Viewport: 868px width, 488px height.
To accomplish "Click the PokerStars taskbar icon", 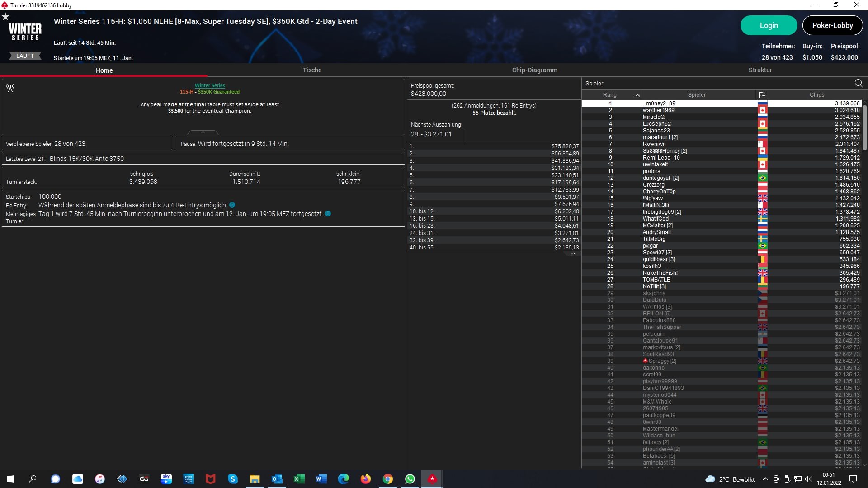I will pos(432,479).
